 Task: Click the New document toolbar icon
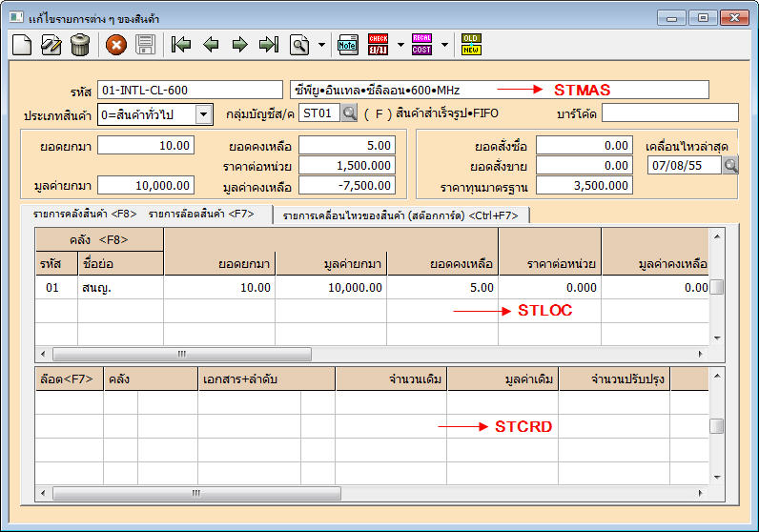click(22, 44)
